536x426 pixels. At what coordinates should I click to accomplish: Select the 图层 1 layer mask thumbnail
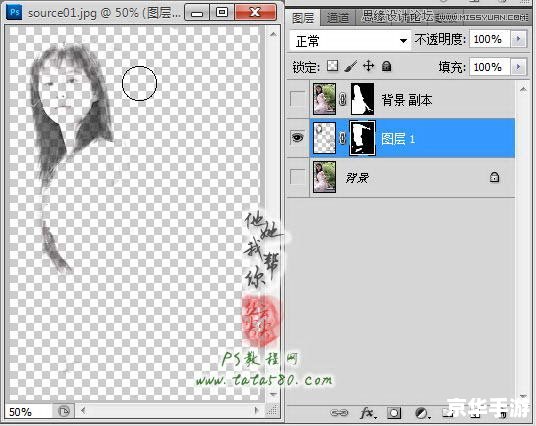362,138
